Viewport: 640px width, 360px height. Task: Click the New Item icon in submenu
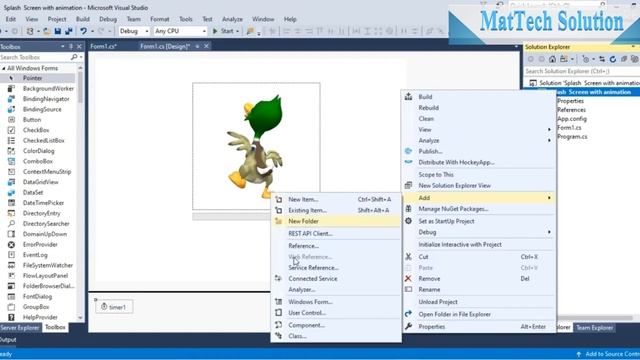pos(278,199)
